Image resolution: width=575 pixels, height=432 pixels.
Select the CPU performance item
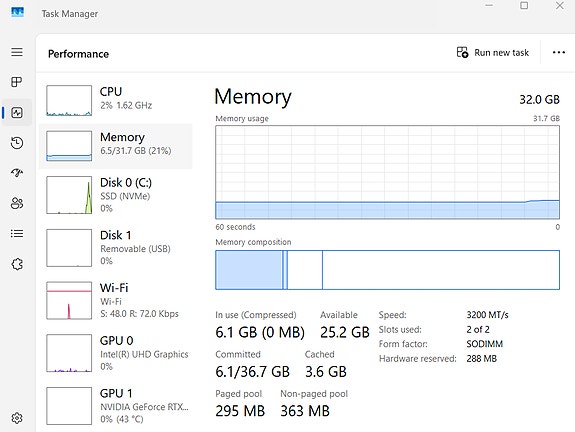pos(116,100)
